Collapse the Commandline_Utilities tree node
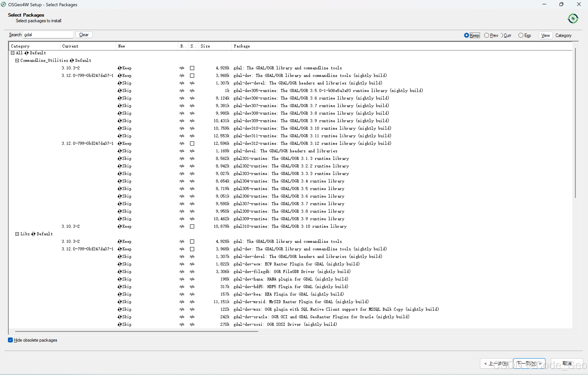This screenshot has height=375, width=588. (17, 61)
